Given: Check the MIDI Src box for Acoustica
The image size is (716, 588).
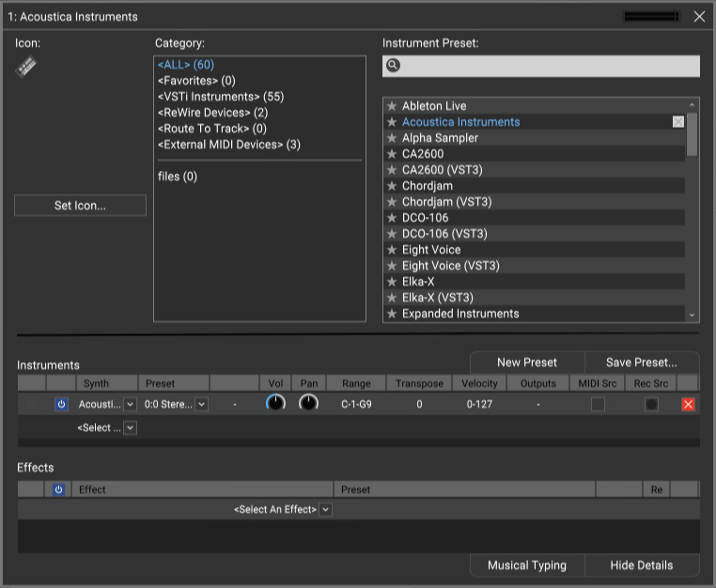Looking at the screenshot, I should [x=598, y=405].
